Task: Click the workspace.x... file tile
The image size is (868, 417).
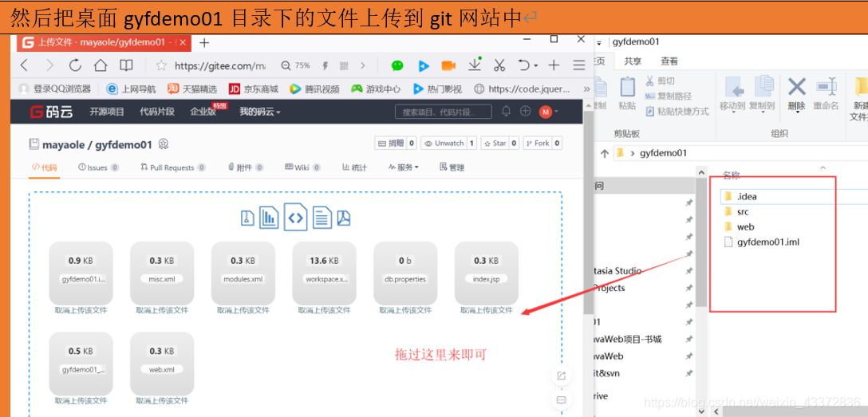Action: pyautogui.click(x=325, y=273)
